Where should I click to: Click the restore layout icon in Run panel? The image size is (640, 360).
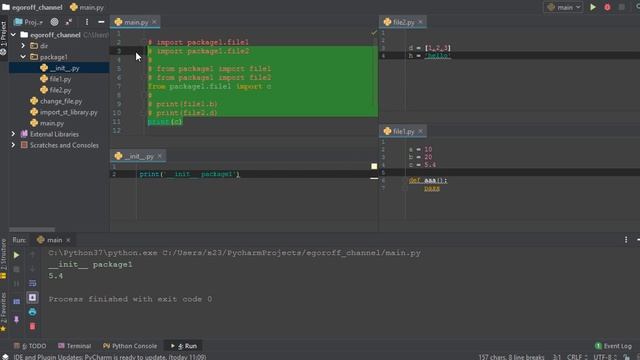(16, 302)
